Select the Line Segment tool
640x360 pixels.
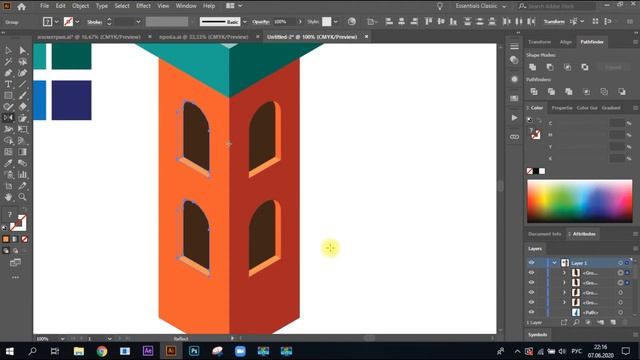(22, 84)
